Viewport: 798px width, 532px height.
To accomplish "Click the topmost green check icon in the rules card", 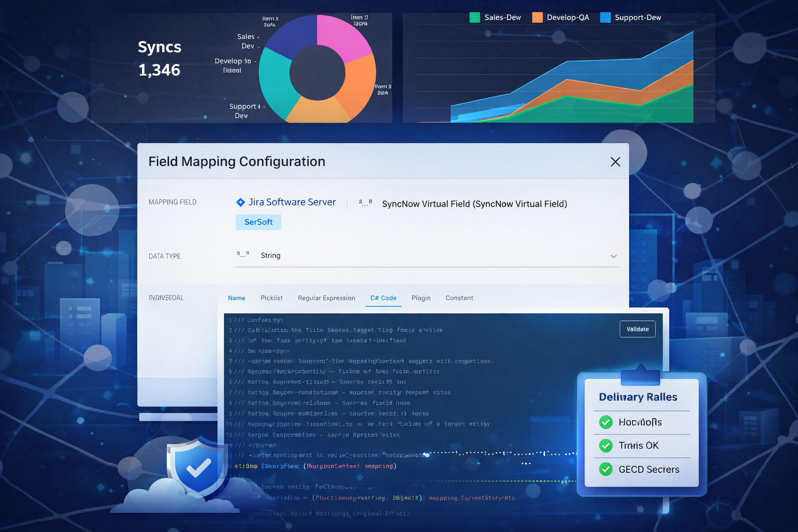I will pyautogui.click(x=606, y=422).
